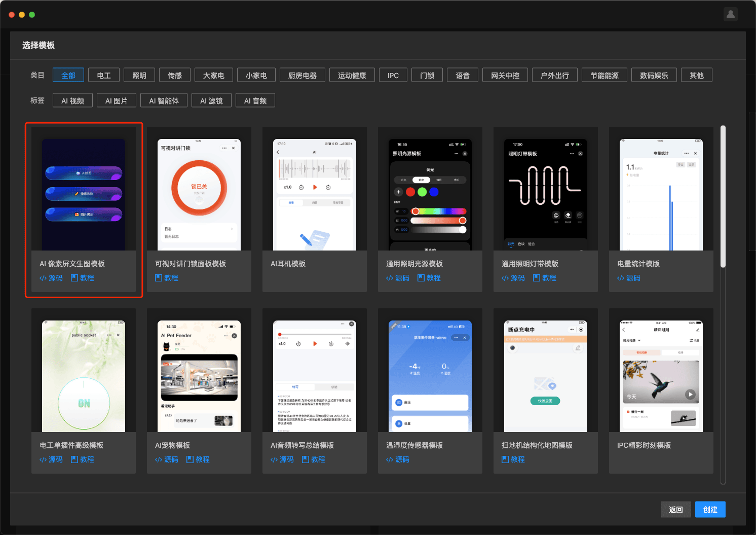Select the 全部 category filter
The image size is (756, 535).
tap(68, 75)
